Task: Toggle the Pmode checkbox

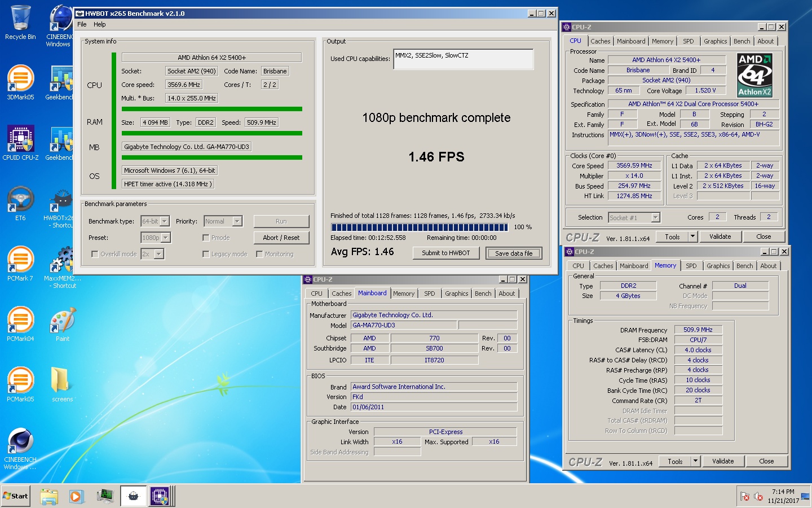Action: coord(206,238)
